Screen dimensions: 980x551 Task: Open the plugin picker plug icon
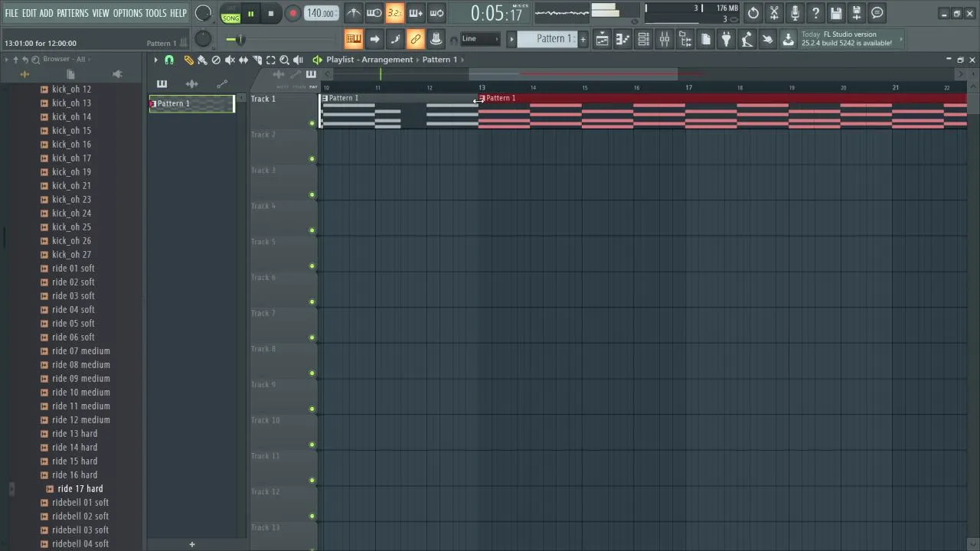coord(727,39)
